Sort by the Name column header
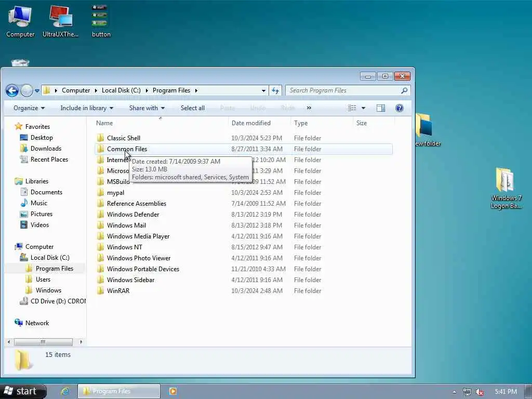 (104, 123)
